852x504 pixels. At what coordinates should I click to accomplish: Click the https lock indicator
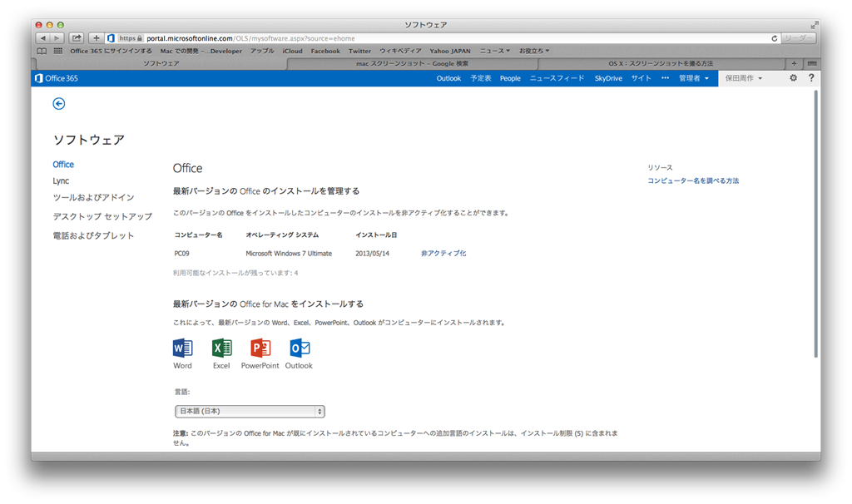click(x=131, y=38)
